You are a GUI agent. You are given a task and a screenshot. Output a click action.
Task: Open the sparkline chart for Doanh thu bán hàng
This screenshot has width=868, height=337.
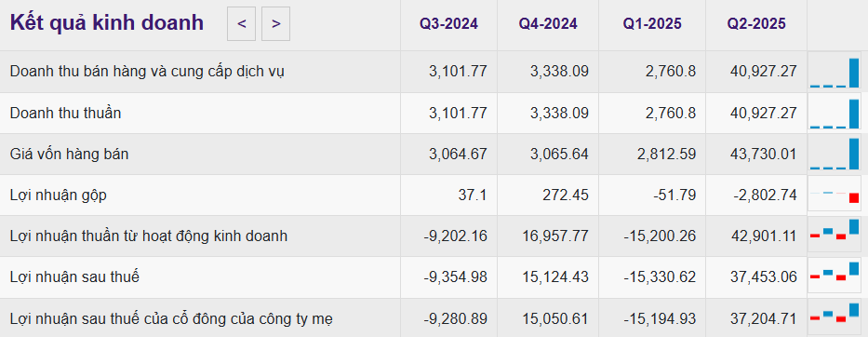835,72
